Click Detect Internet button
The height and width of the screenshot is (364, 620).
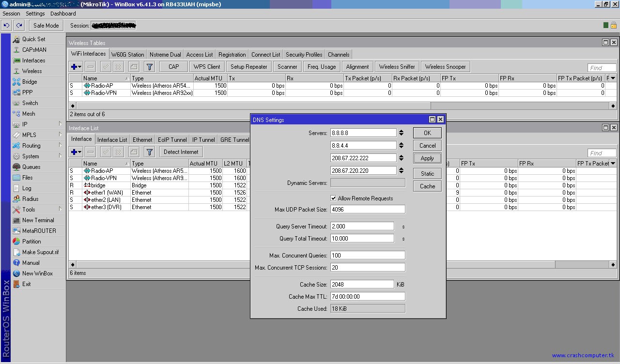point(181,152)
